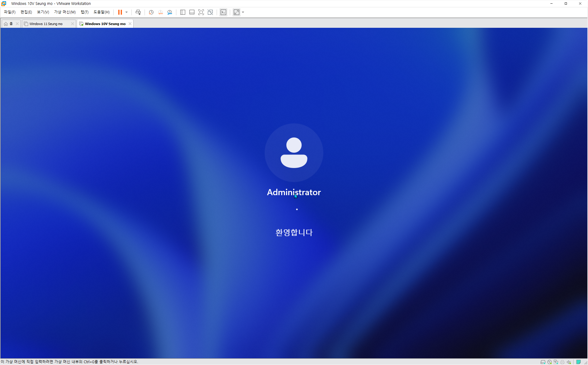The width and height of the screenshot is (588, 365).
Task: Click the stretch guest display icon
Action: pyautogui.click(x=237, y=12)
